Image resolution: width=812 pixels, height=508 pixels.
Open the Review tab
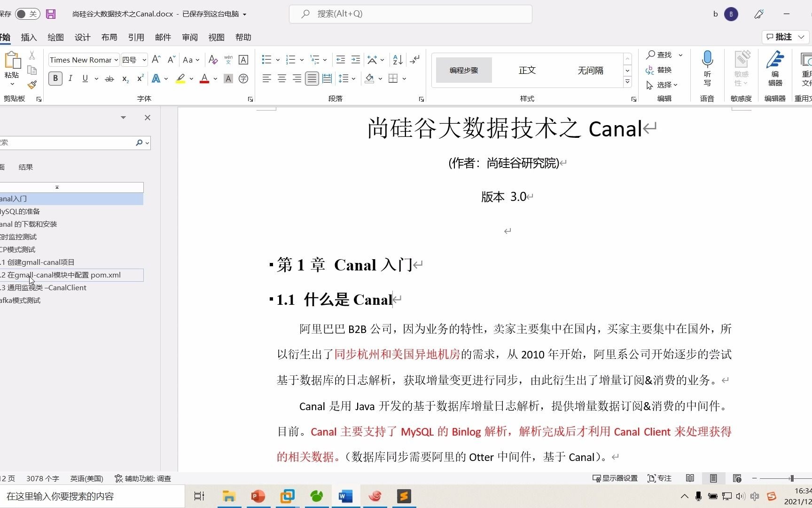point(190,37)
